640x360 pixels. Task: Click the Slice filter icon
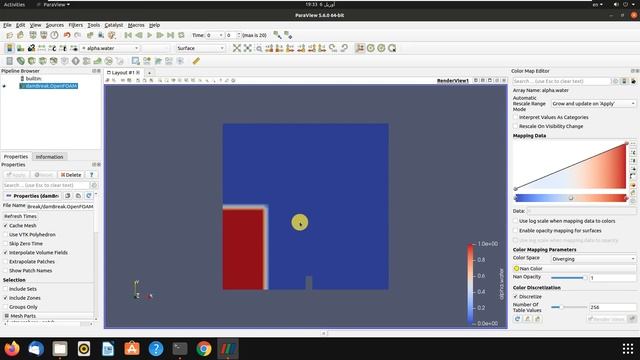(42, 61)
